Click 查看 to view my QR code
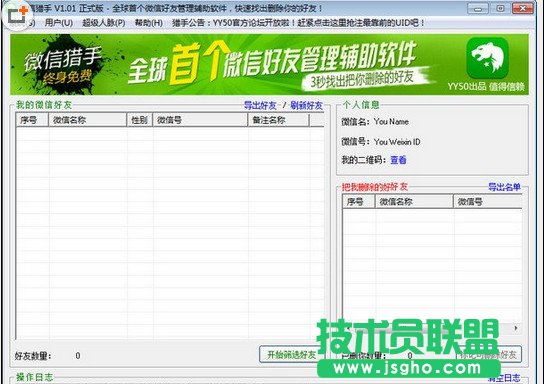Screen dimensions: 544x384 tap(398, 160)
